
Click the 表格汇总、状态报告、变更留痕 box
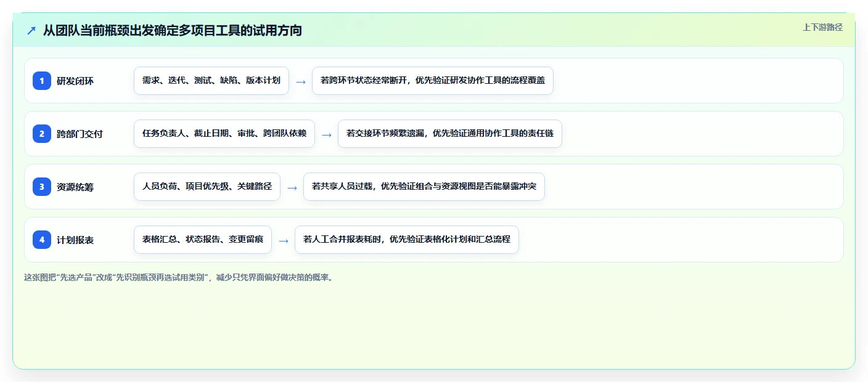pos(203,240)
